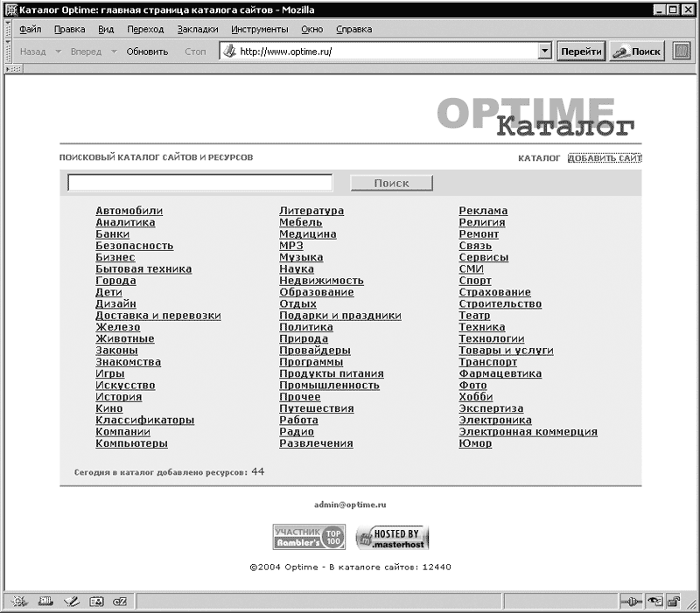This screenshot has height=613, width=700.
Task: Open the Инструменты menu
Action: coord(259,30)
